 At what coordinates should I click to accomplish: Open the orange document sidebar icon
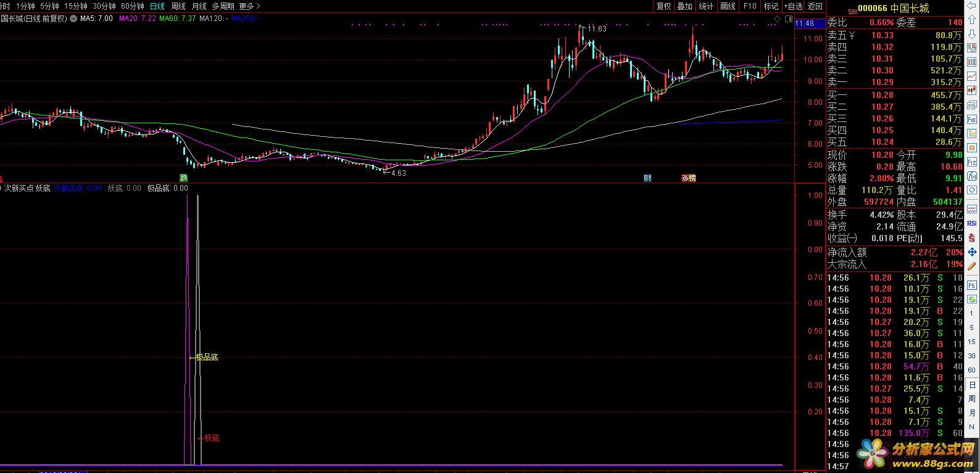[x=971, y=147]
